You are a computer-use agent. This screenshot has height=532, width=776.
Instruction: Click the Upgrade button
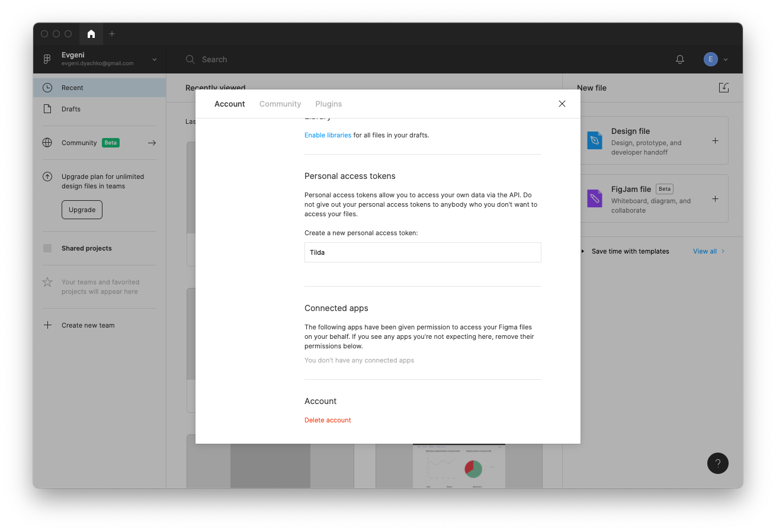tap(82, 210)
